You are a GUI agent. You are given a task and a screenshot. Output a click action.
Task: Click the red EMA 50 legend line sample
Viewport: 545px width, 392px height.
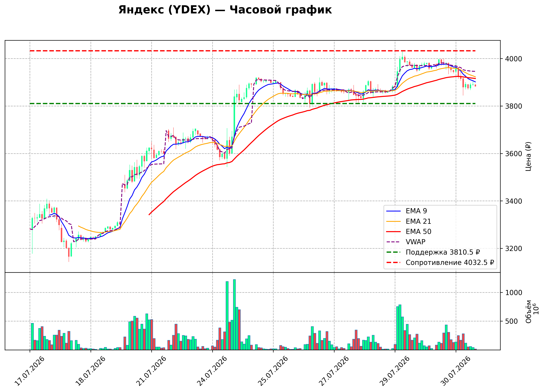(394, 232)
